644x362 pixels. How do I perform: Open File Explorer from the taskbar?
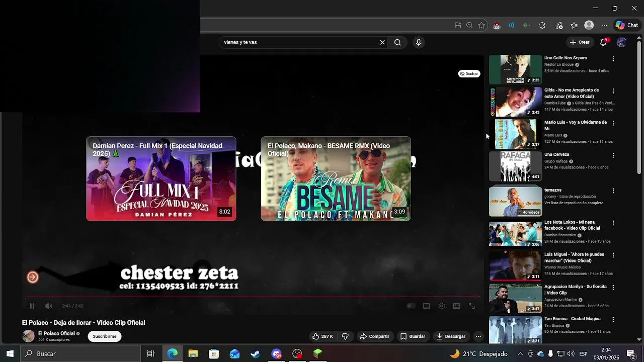coord(193,353)
